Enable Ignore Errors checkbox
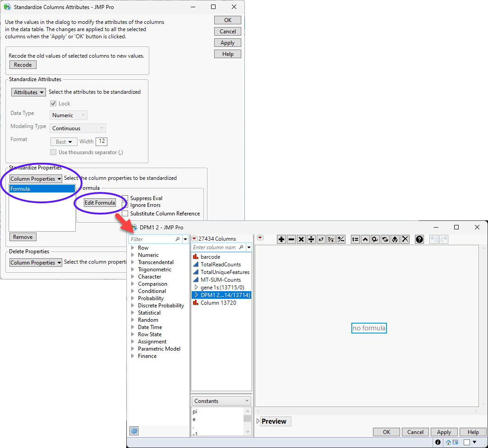 tap(125, 205)
